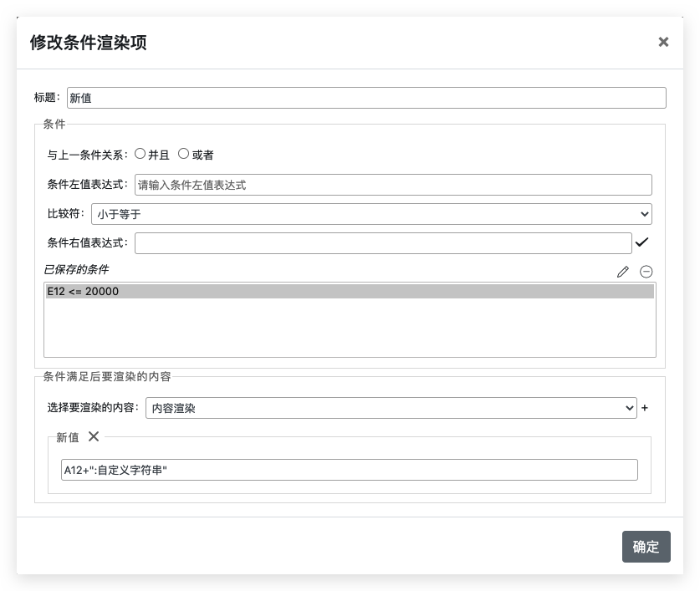700x591 pixels.
Task: Click the checkmark icon to save condition
Action: point(641,242)
